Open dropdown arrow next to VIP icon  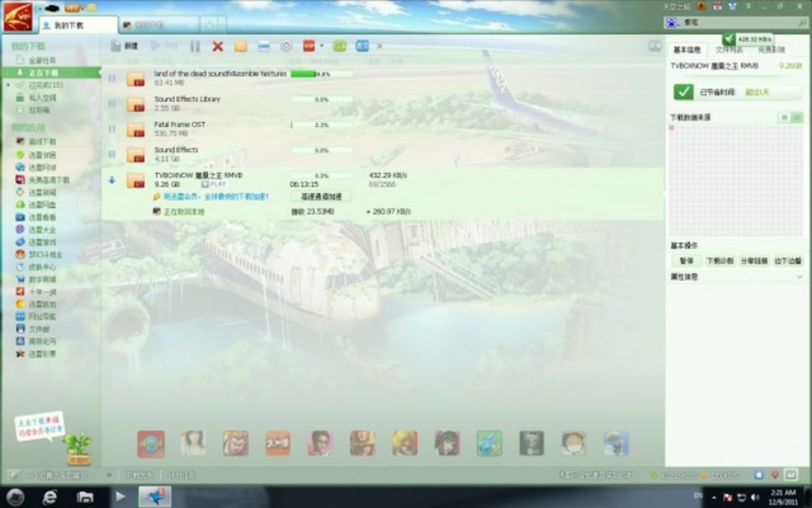coord(321,46)
